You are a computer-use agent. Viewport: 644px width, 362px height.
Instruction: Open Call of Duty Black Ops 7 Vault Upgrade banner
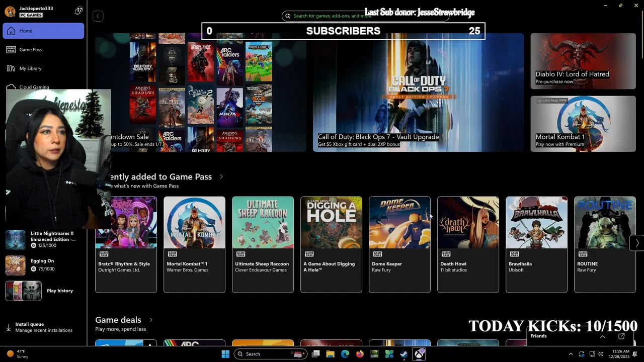[418, 93]
